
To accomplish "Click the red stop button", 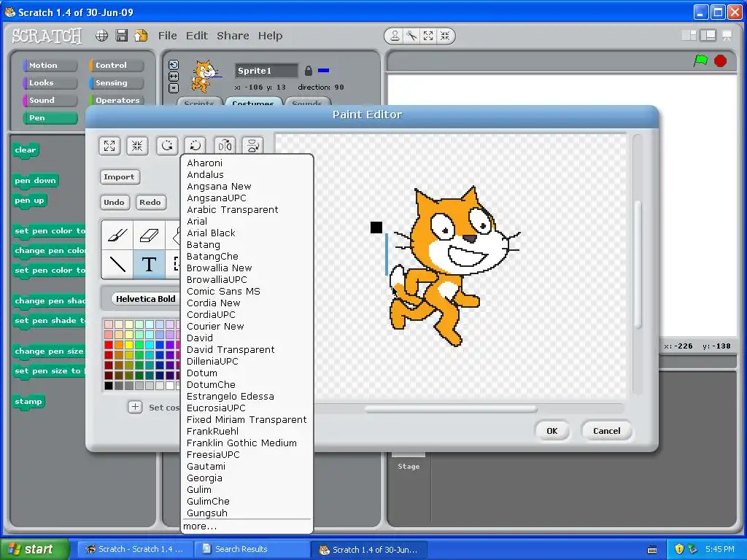I will (x=720, y=61).
